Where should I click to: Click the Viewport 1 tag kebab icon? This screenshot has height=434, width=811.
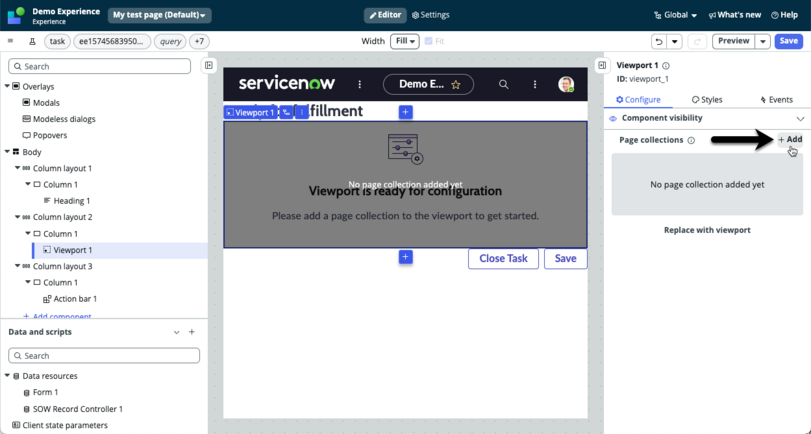point(302,112)
